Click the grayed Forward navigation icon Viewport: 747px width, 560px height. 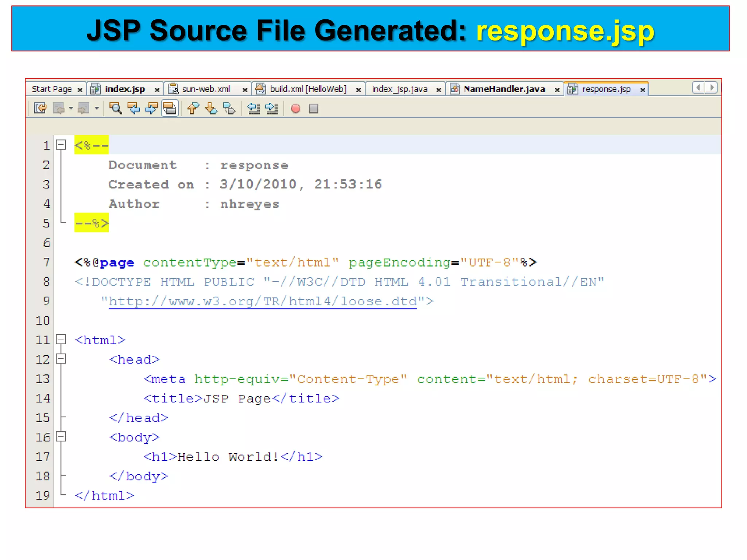coord(84,108)
